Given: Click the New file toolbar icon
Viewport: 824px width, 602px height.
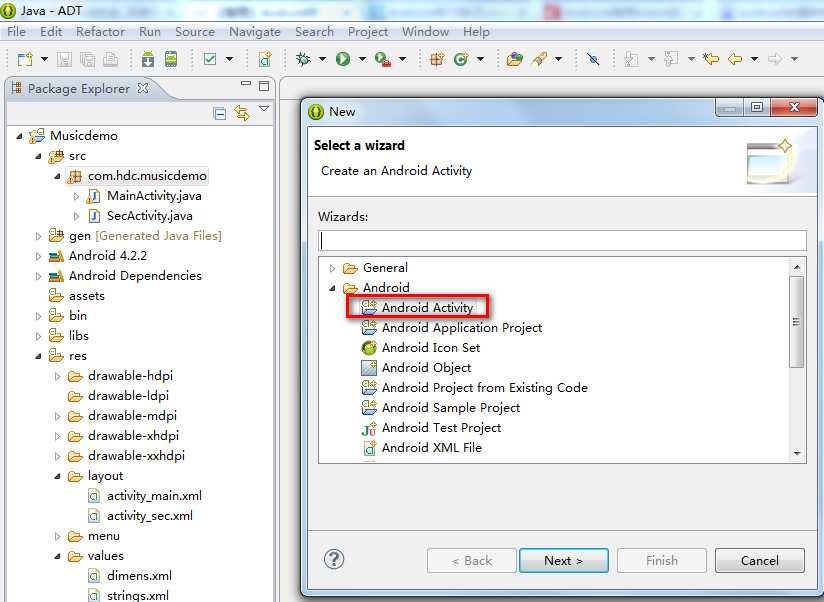Looking at the screenshot, I should [x=25, y=59].
